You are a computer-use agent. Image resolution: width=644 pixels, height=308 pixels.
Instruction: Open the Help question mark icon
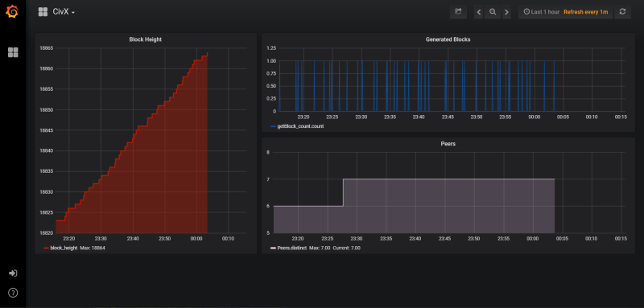tap(13, 293)
